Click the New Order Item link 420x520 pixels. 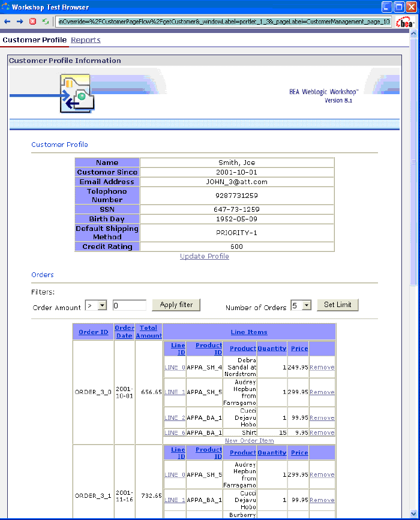[x=250, y=440]
